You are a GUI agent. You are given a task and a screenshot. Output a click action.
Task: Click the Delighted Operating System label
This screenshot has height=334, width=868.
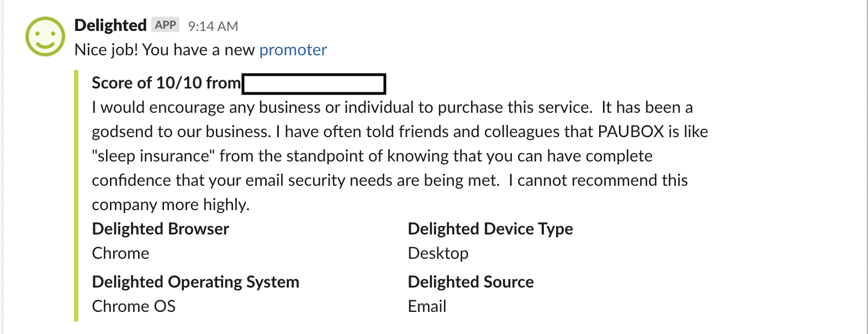point(195,282)
